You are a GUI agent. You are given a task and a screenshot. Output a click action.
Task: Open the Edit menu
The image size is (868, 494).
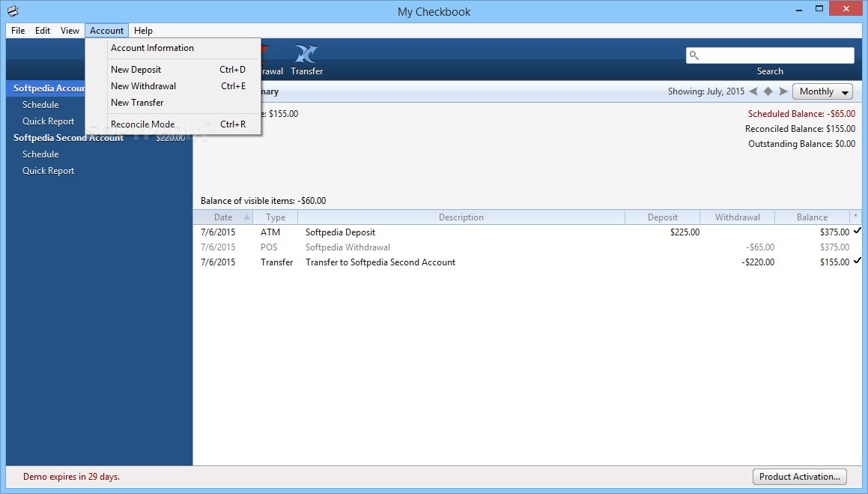[x=43, y=31]
